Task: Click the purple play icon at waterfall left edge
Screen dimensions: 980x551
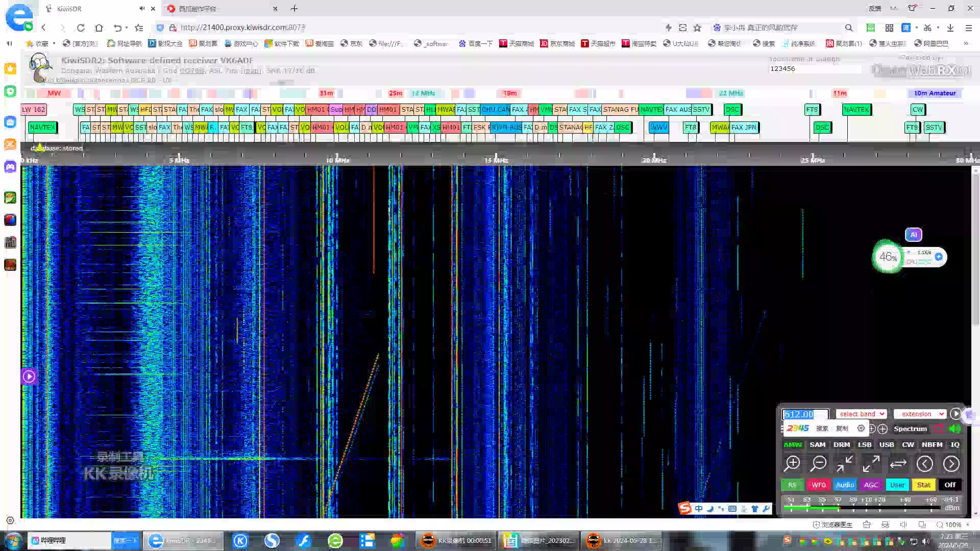Action: [29, 377]
